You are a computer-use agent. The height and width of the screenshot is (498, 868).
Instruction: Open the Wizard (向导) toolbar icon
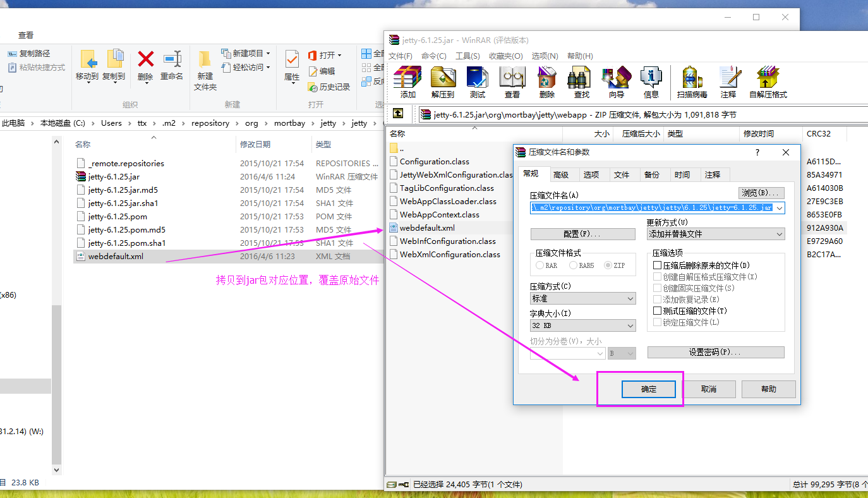pos(617,78)
